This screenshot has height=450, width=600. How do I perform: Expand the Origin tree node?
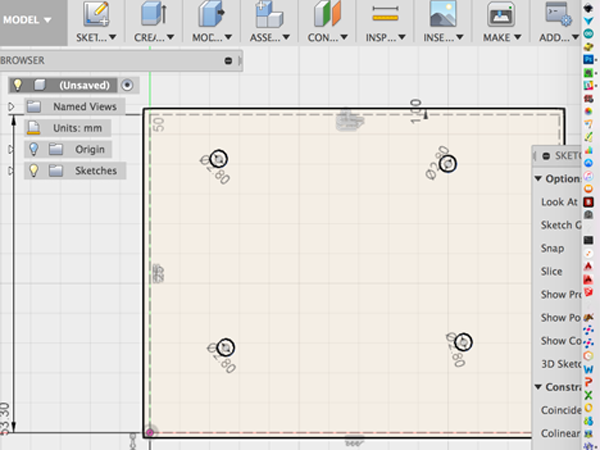click(x=11, y=150)
